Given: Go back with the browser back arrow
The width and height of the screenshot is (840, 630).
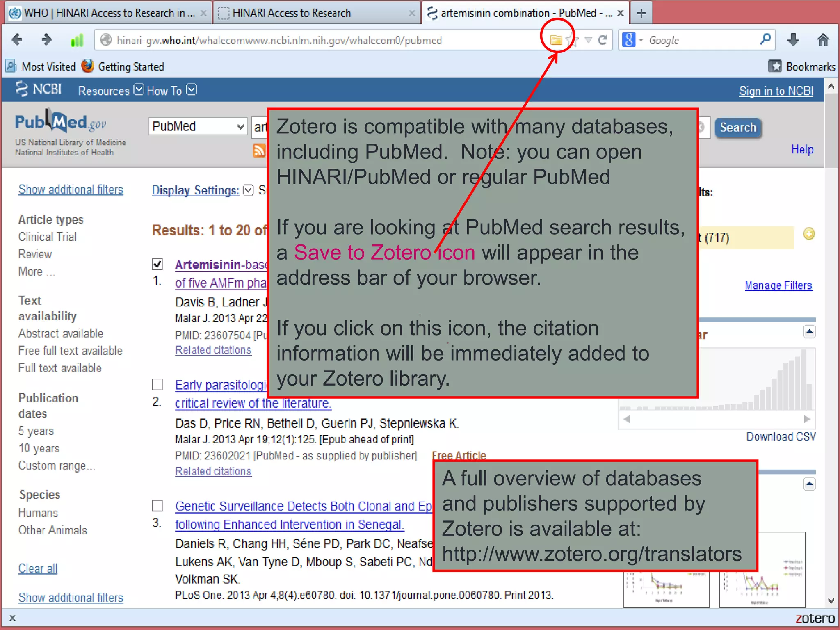Looking at the screenshot, I should [x=17, y=40].
